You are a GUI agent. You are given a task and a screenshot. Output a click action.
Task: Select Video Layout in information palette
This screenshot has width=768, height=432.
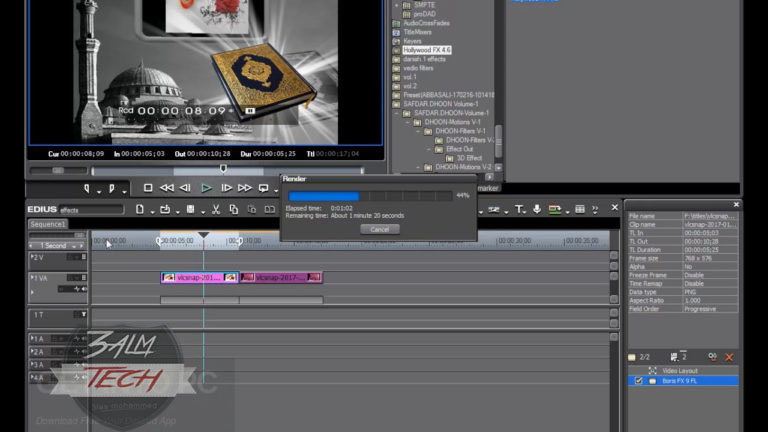tap(683, 371)
